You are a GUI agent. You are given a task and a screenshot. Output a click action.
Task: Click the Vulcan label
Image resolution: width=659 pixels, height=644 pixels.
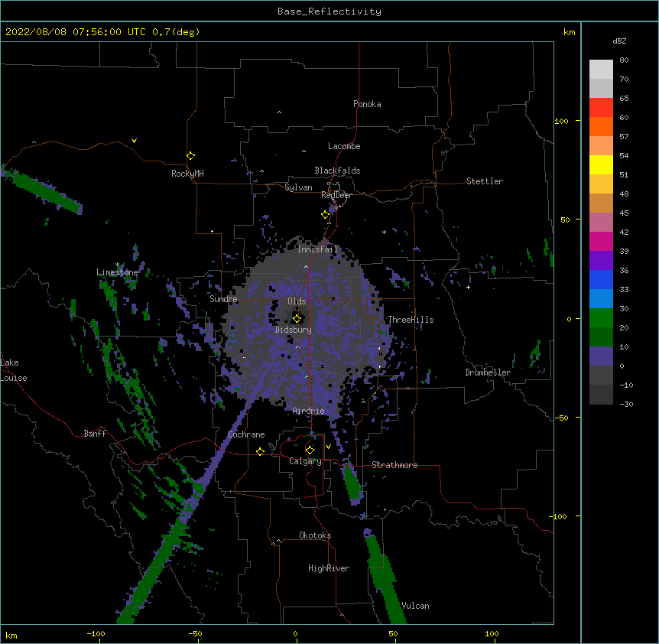tap(415, 606)
